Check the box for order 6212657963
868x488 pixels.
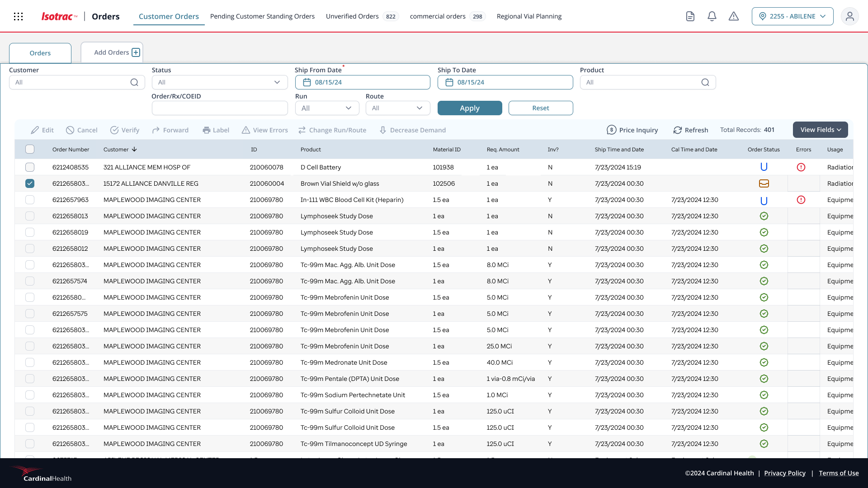pos(30,200)
